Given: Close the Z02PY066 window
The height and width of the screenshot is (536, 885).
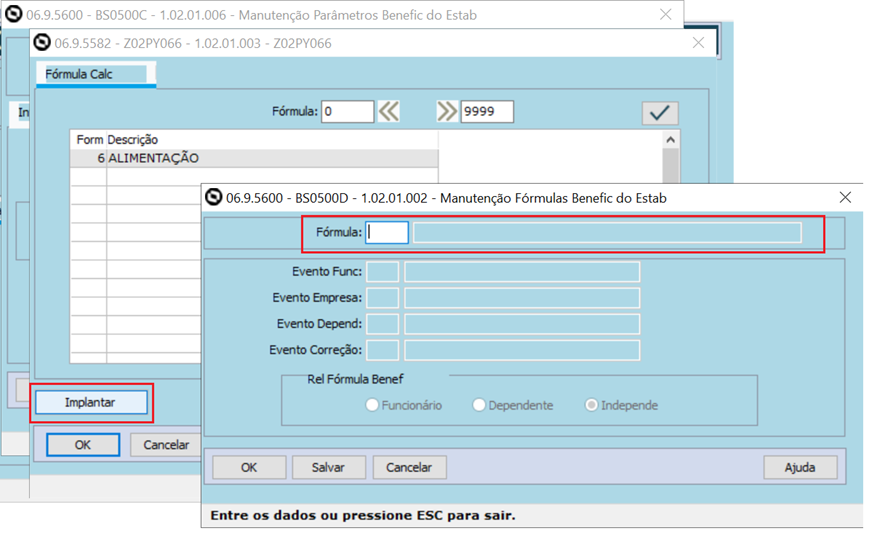Looking at the screenshot, I should pyautogui.click(x=698, y=42).
